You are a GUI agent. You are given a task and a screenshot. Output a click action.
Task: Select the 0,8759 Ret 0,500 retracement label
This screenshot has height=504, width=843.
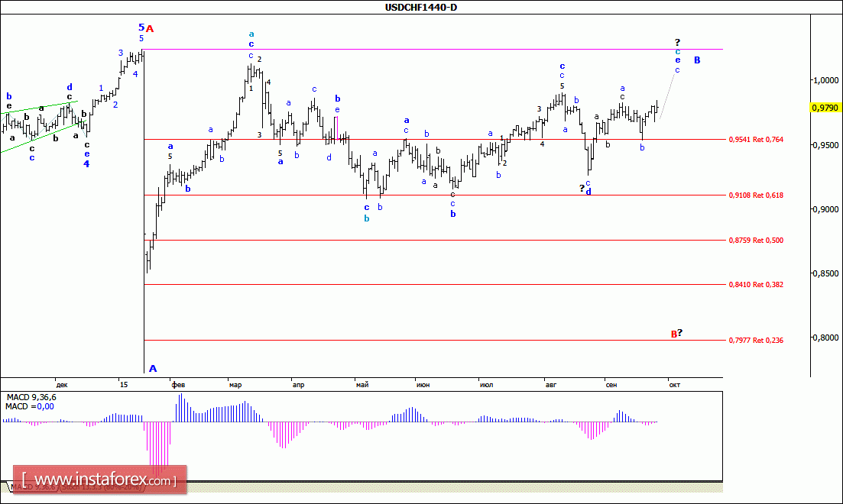point(755,241)
